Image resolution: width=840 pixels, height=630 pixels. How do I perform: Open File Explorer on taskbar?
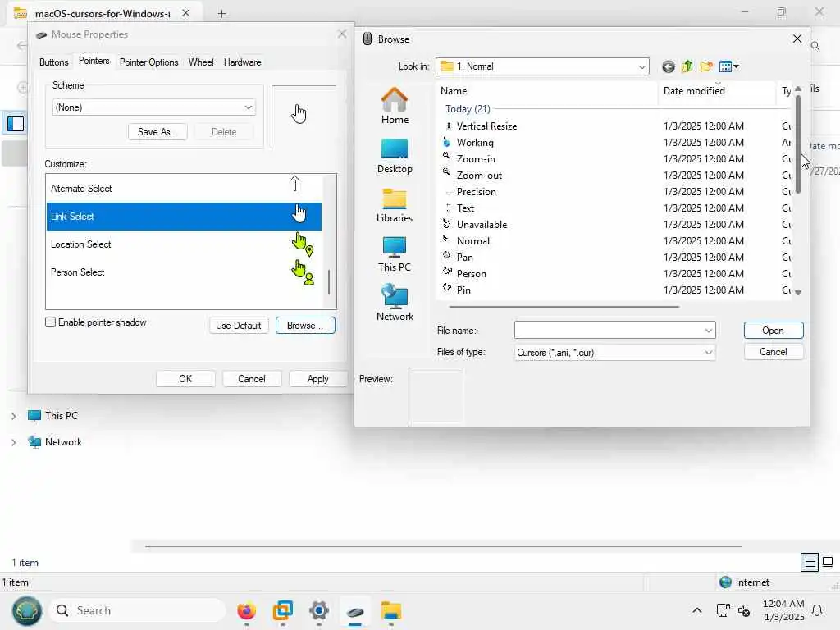click(391, 610)
